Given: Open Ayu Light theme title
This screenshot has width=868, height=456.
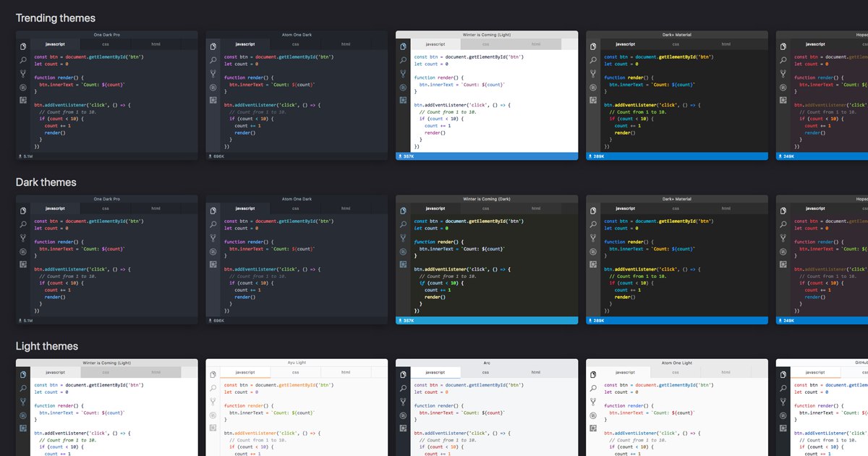Looking at the screenshot, I should tap(297, 363).
